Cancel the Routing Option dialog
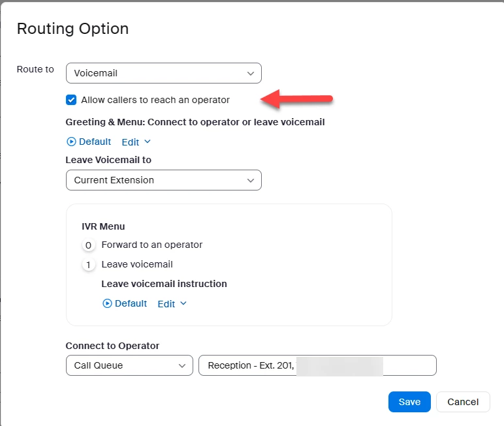This screenshot has width=504, height=426. coord(463,402)
